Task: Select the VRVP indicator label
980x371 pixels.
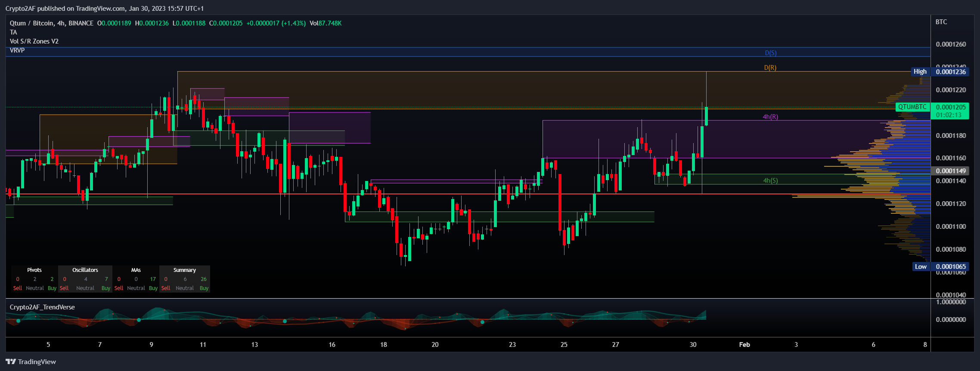Action: pyautogui.click(x=17, y=50)
